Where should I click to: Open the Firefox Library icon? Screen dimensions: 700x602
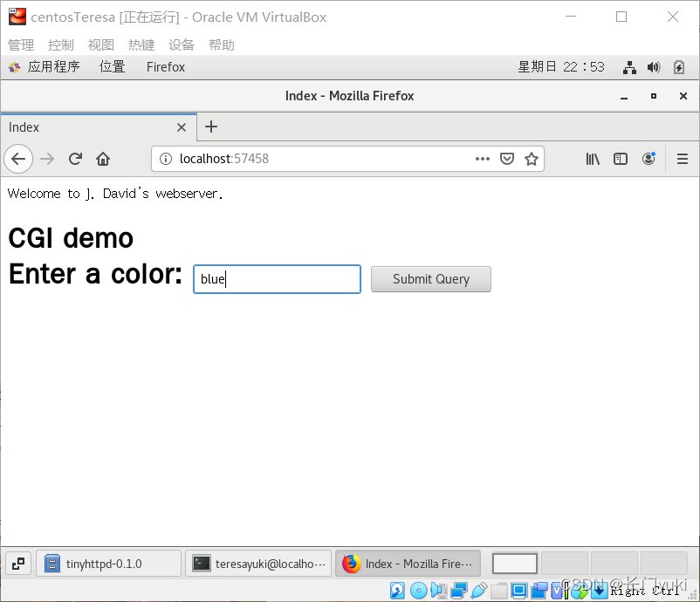[x=593, y=159]
